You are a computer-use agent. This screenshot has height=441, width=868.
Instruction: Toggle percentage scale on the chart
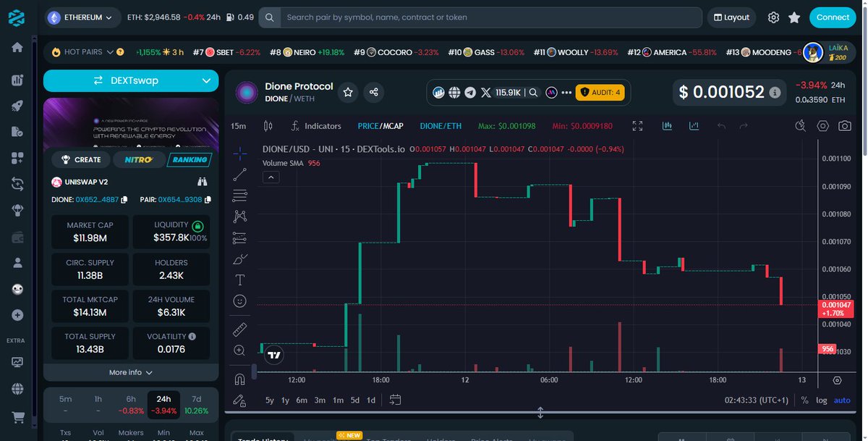pos(805,400)
